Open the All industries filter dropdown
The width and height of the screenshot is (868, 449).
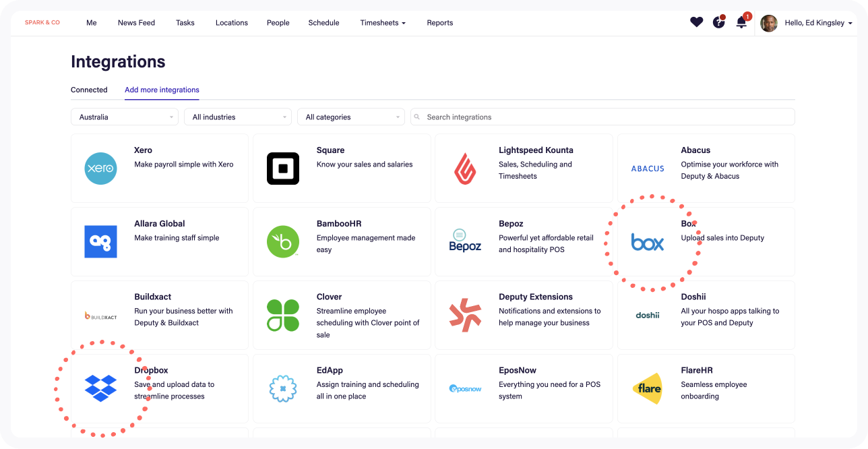point(237,117)
